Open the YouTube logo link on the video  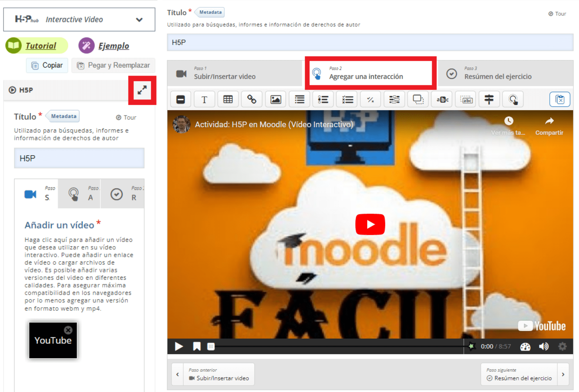542,326
